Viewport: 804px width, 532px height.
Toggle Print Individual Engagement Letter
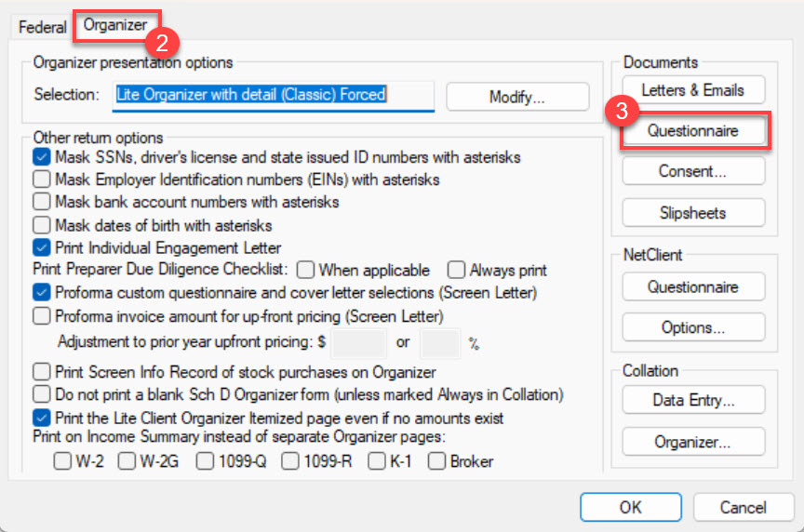(x=42, y=247)
